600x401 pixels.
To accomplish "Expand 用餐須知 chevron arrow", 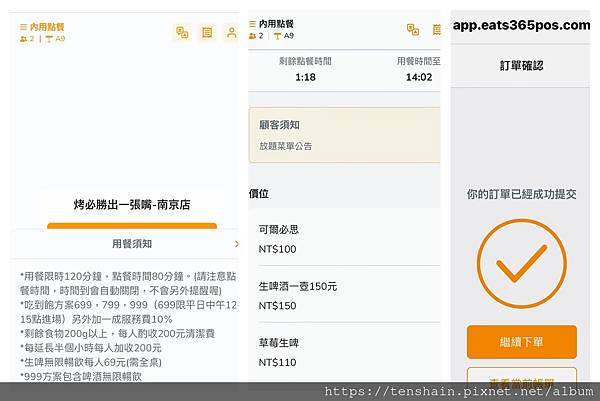I will 236,244.
